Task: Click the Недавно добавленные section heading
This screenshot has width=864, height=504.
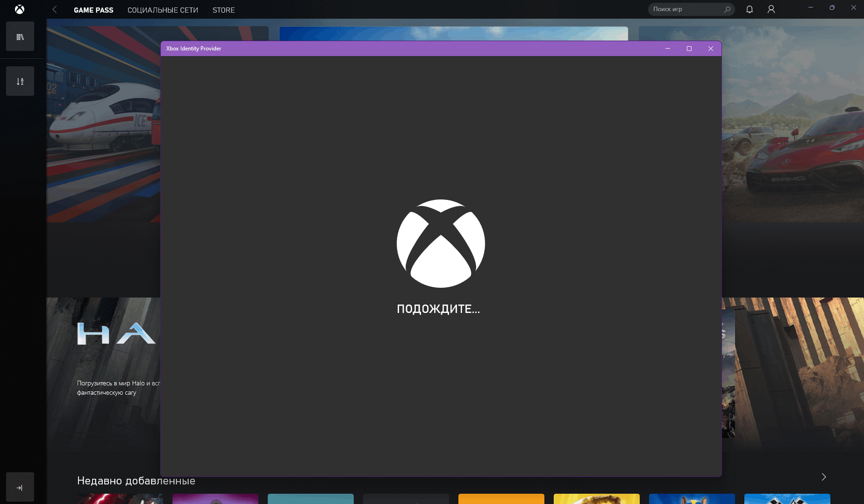Action: [x=136, y=481]
